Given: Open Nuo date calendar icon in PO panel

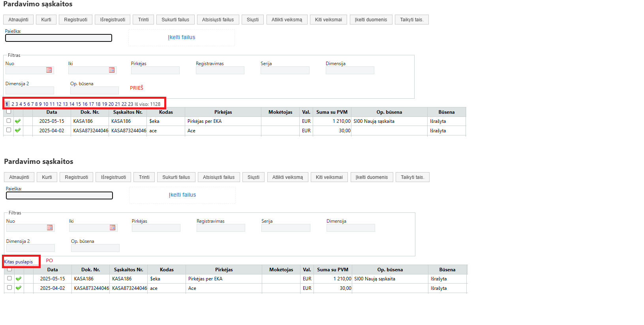Looking at the screenshot, I should (x=50, y=227).
